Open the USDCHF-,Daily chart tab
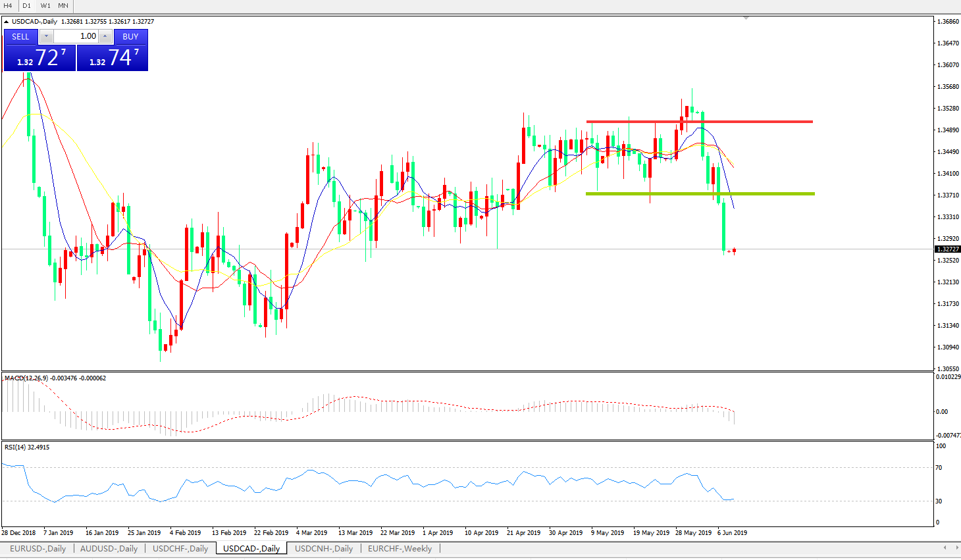This screenshot has height=560, width=961. coord(180,549)
